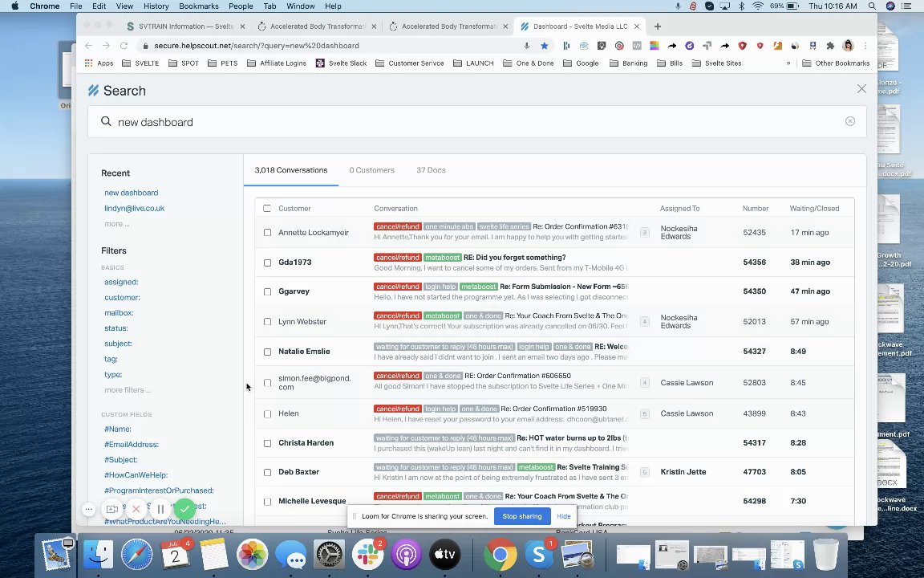Select Helen's conversation checkbox
The image size is (924, 578).
[x=268, y=414]
